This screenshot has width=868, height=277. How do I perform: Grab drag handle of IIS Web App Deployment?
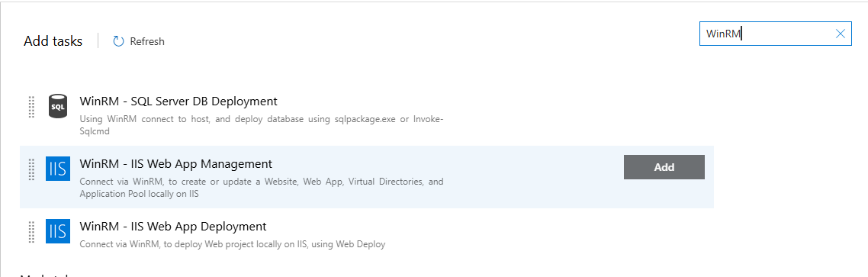(x=31, y=231)
